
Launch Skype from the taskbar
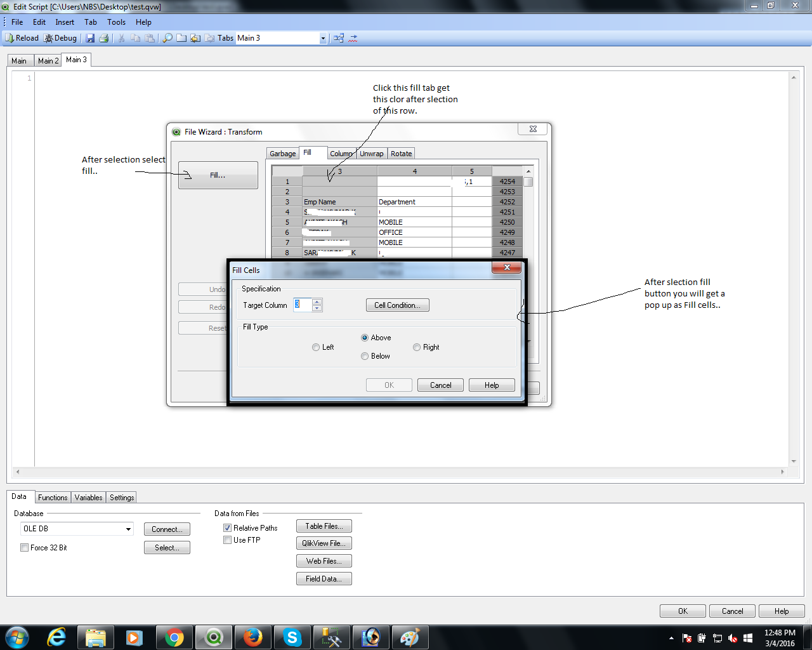[292, 637]
